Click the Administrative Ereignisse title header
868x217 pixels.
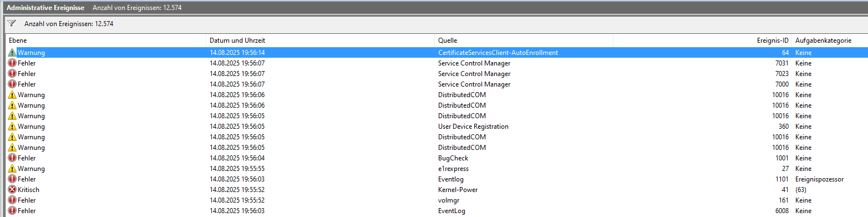(x=45, y=8)
